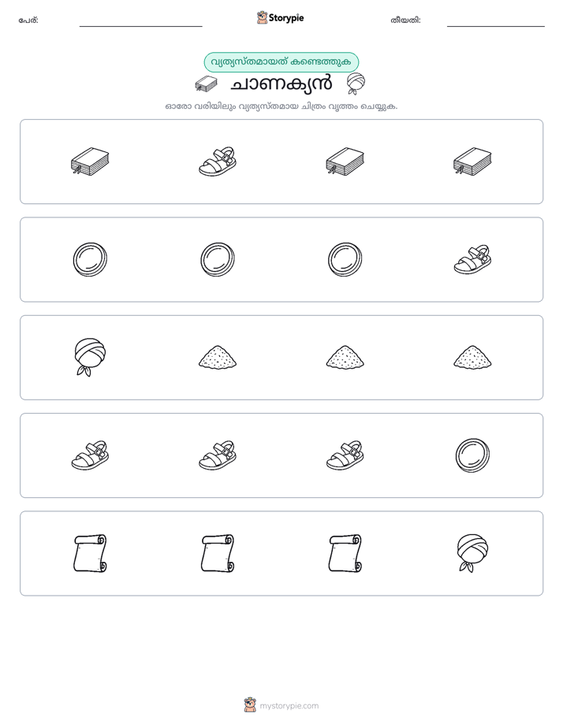563x728 pixels.
Task: Click the last book in the top row
Action: click(x=472, y=162)
